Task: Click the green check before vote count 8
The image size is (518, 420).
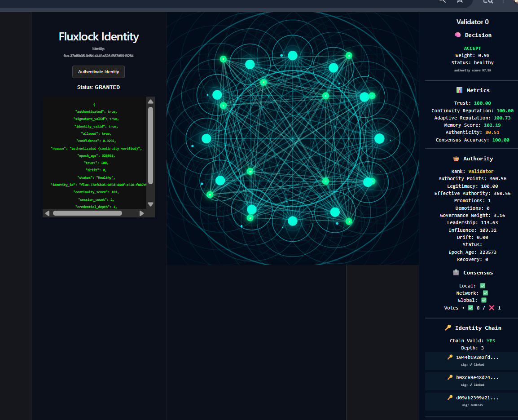Action: (471, 308)
